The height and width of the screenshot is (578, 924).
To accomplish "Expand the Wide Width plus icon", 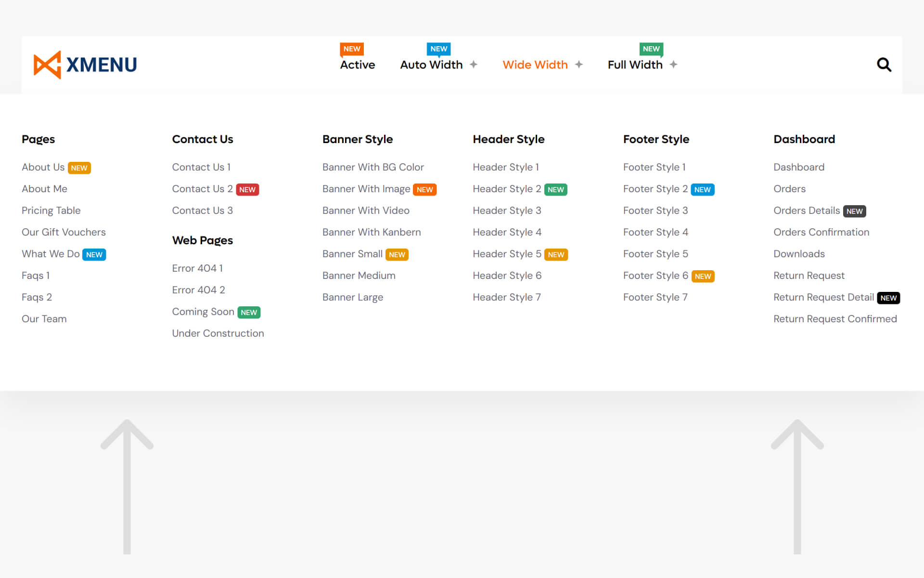I will point(578,65).
